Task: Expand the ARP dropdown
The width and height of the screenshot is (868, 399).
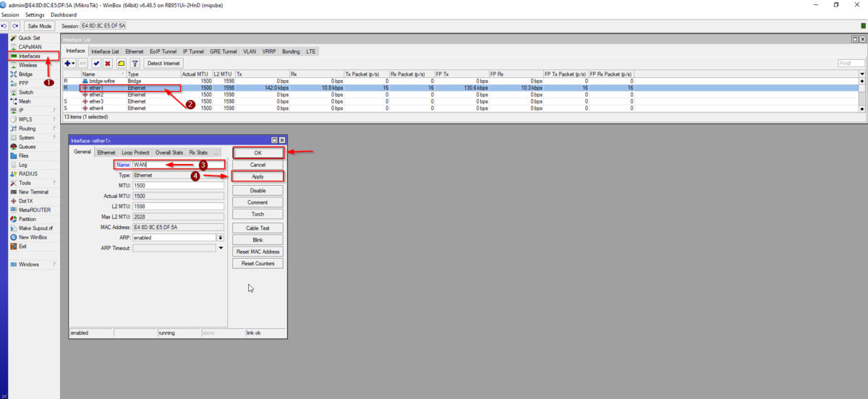Action: click(x=220, y=237)
